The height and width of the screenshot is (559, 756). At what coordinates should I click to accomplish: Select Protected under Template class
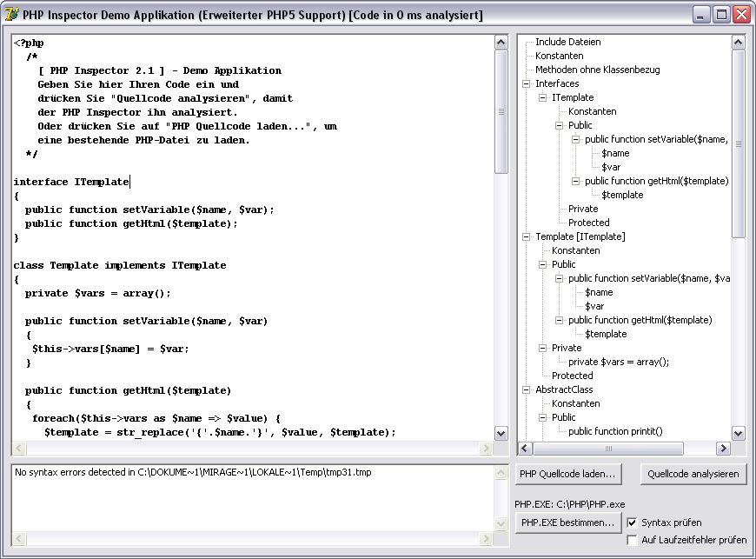click(573, 376)
